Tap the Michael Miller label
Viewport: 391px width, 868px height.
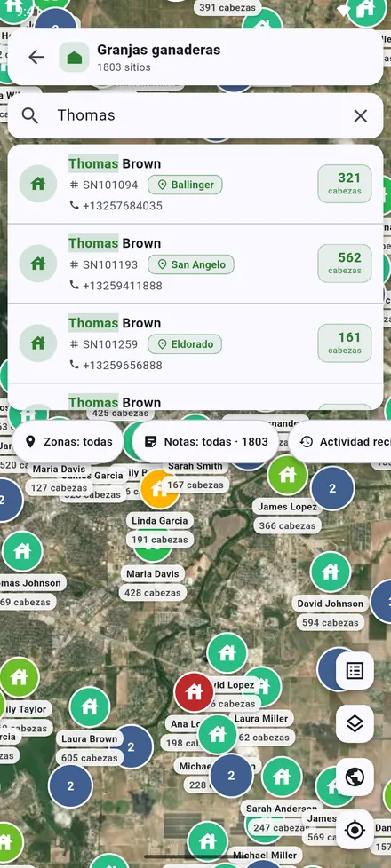click(x=265, y=856)
